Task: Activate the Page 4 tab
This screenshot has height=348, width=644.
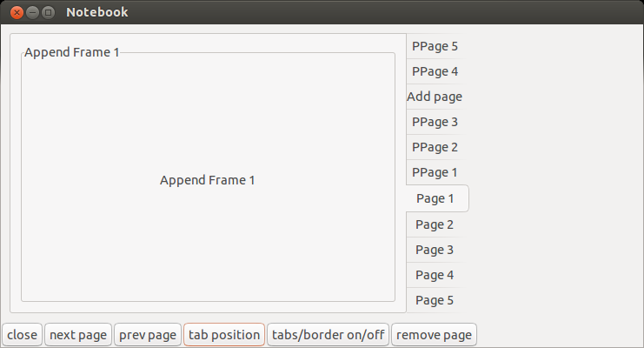Action: tap(435, 275)
